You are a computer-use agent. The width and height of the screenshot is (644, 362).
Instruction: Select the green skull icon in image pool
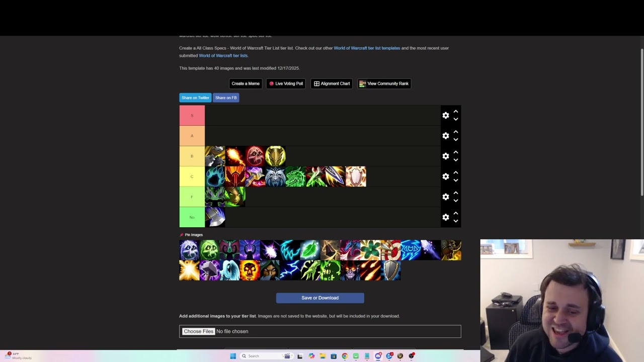[209, 250]
